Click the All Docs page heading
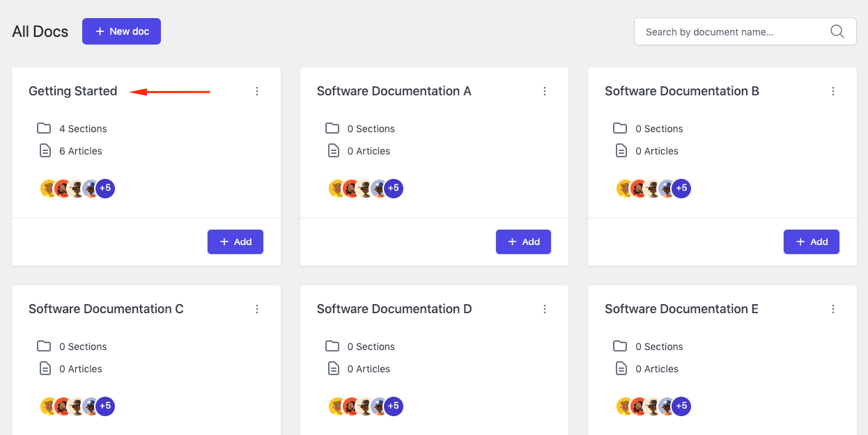The height and width of the screenshot is (435, 868). [40, 32]
